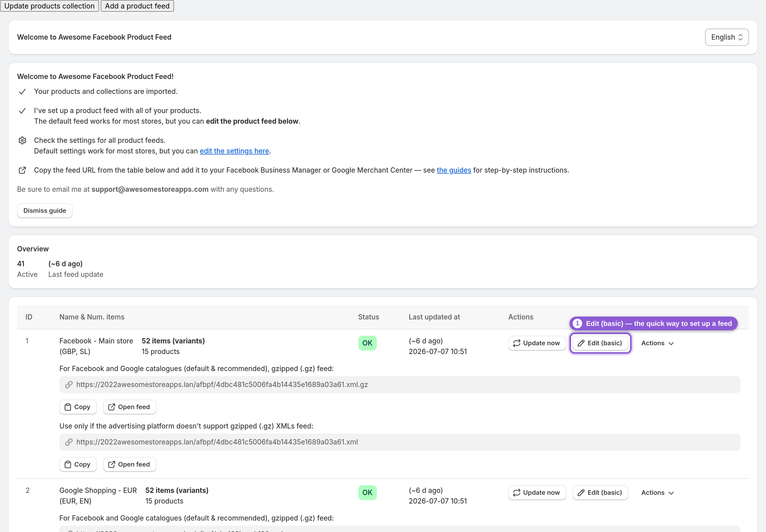Screen dimensions: 766x532
Task: Click '52 items (variants)' in Google Shopping row
Action: 177,490
